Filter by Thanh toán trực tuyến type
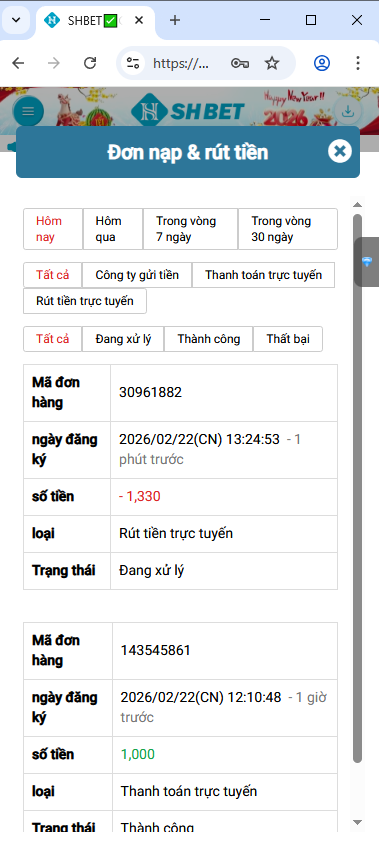This screenshot has width=379, height=850. click(264, 275)
